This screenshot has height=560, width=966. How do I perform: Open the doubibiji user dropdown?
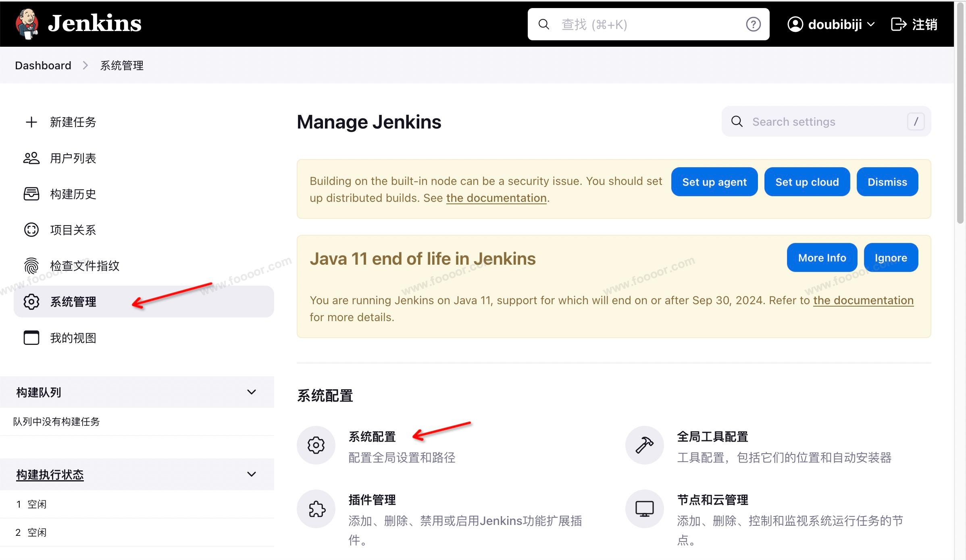point(831,24)
